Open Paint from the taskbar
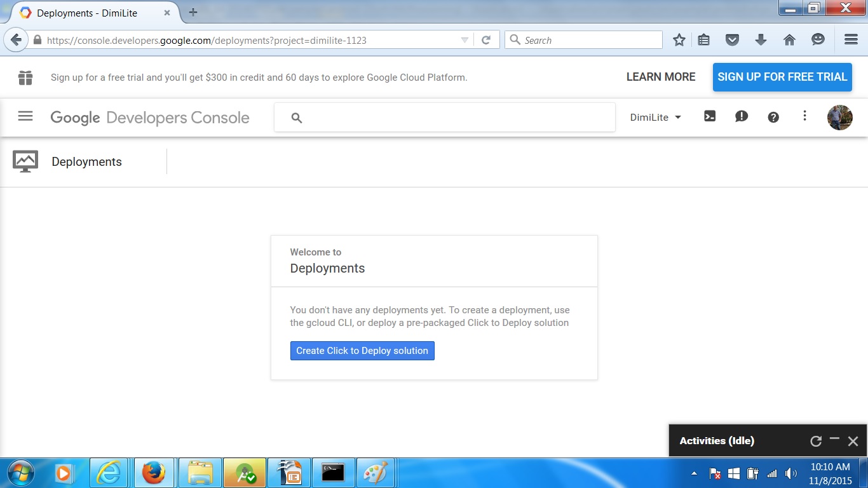This screenshot has width=868, height=488. (x=376, y=473)
